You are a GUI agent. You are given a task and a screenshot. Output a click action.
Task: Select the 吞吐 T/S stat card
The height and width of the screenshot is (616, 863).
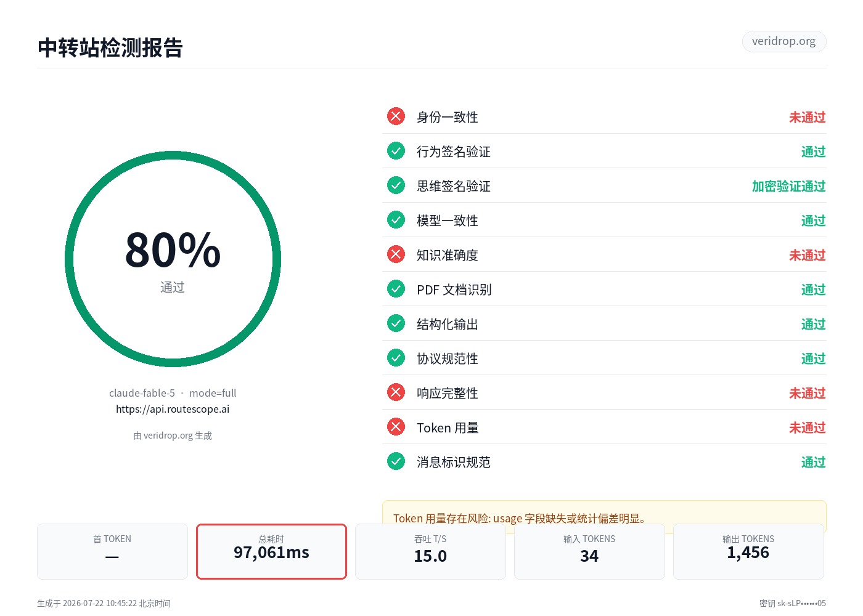430,551
